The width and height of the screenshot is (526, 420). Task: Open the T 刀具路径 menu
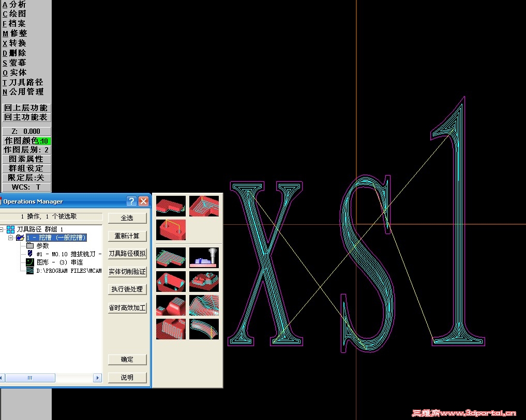(23, 82)
